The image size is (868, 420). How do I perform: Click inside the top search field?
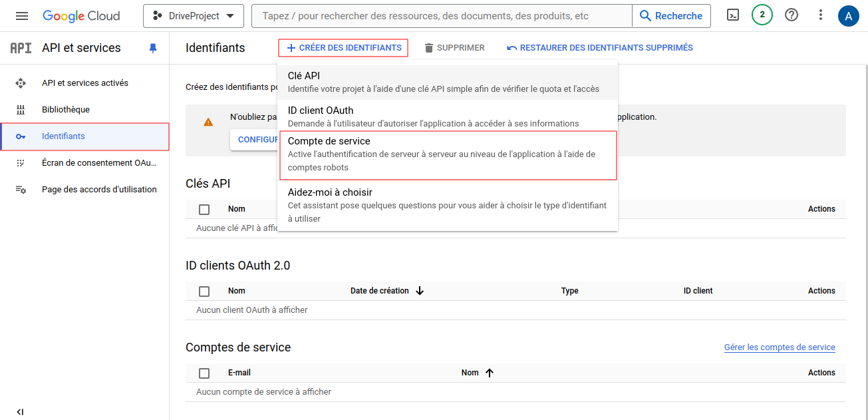[439, 15]
